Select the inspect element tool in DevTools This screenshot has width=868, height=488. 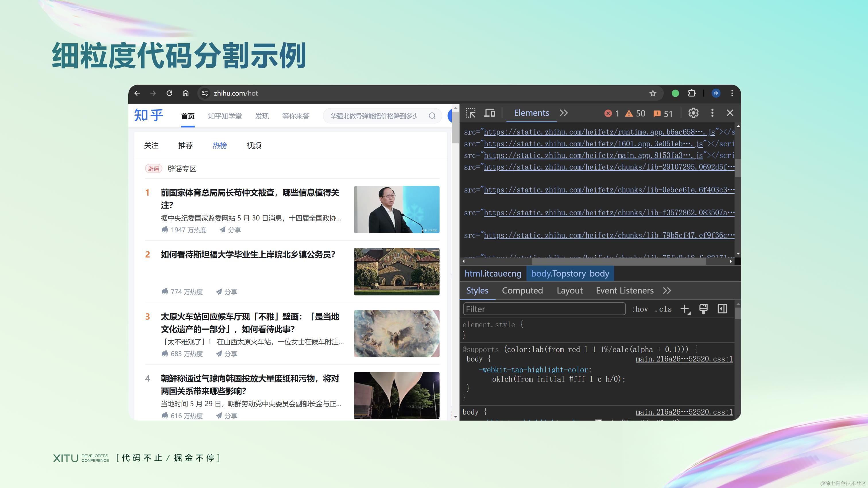(471, 113)
